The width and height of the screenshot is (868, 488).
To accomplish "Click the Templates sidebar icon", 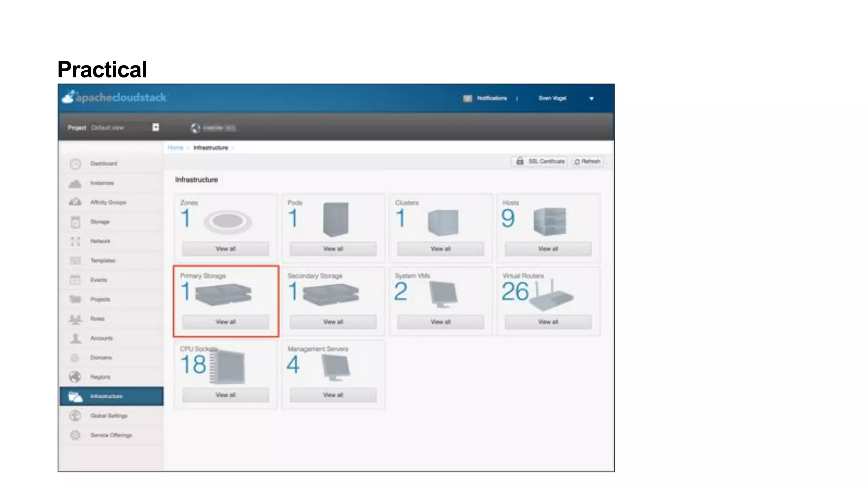I will point(75,261).
